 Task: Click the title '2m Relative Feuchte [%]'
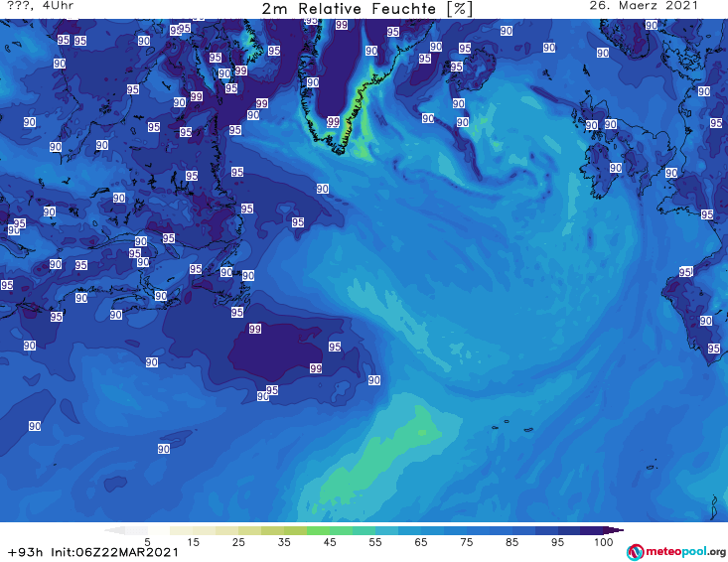click(x=367, y=9)
